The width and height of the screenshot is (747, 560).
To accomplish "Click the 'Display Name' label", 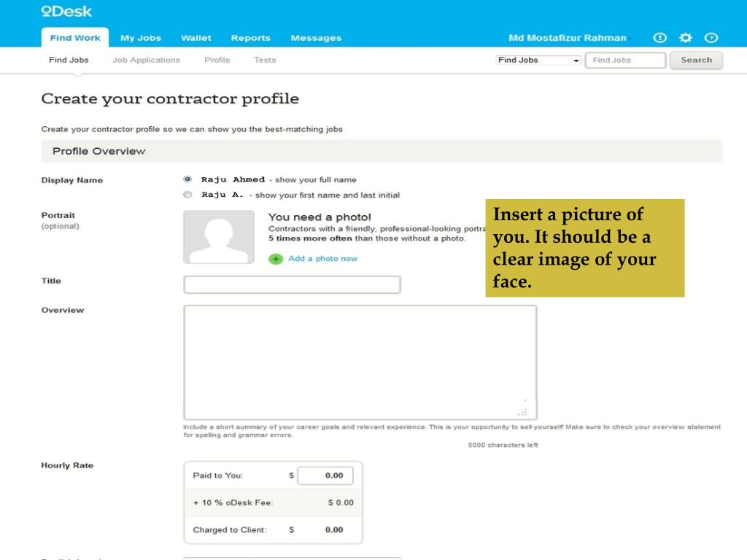I will (x=72, y=180).
